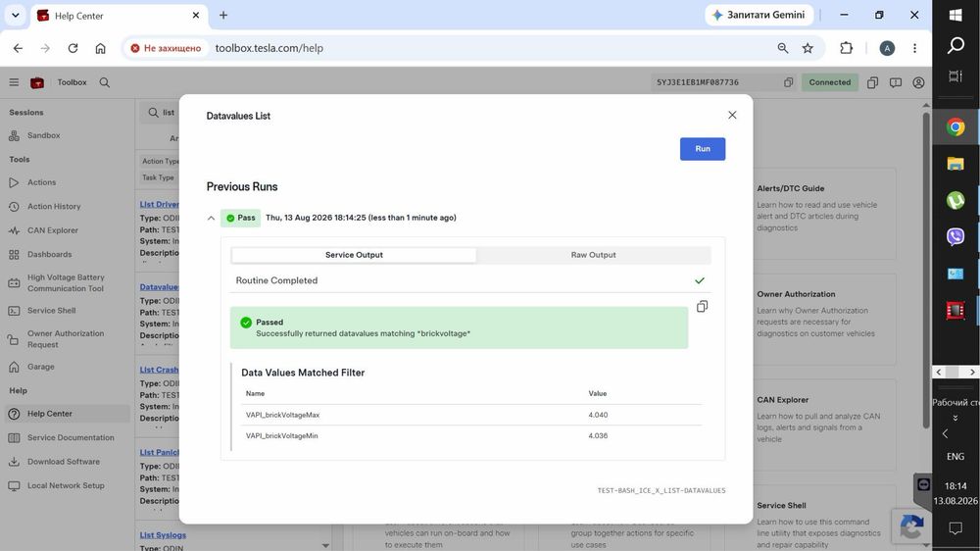Click the Chrome taskbar icon
Viewport: 980px width, 551px height.
tap(955, 127)
